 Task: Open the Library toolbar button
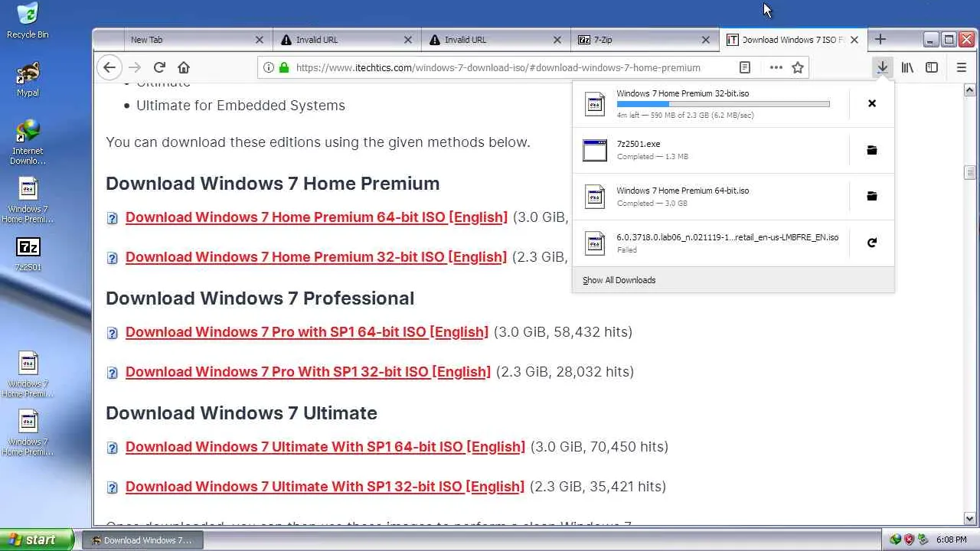[907, 67]
